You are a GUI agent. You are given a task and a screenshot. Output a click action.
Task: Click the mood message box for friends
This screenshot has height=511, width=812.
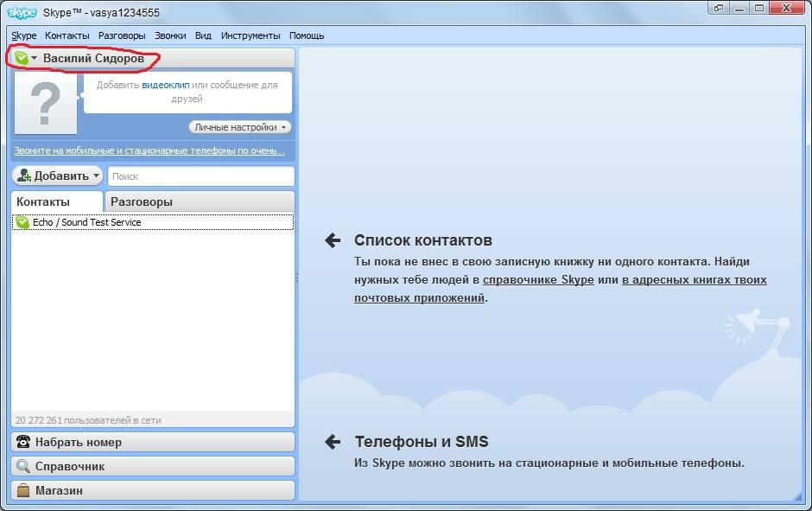[187, 93]
